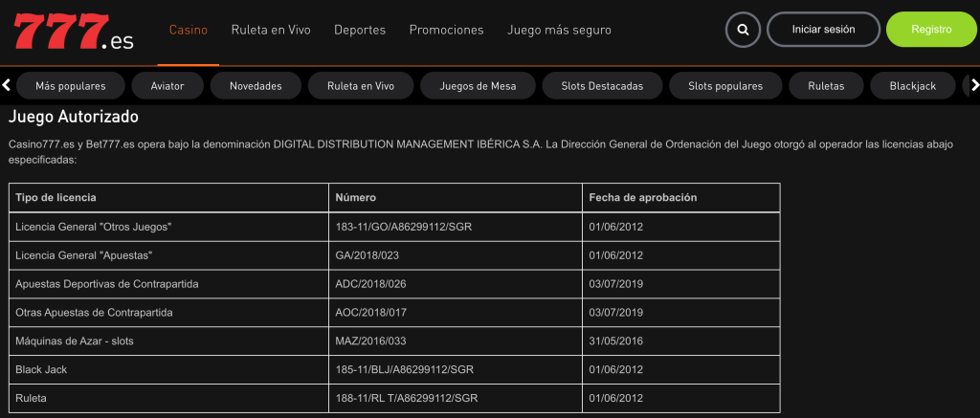Viewport: 980px width, 418px height.
Task: Open the Casino tab
Action: (x=189, y=30)
